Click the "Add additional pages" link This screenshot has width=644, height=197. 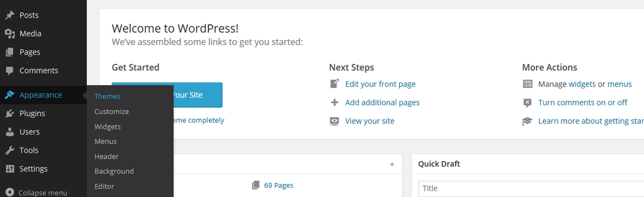(x=383, y=103)
